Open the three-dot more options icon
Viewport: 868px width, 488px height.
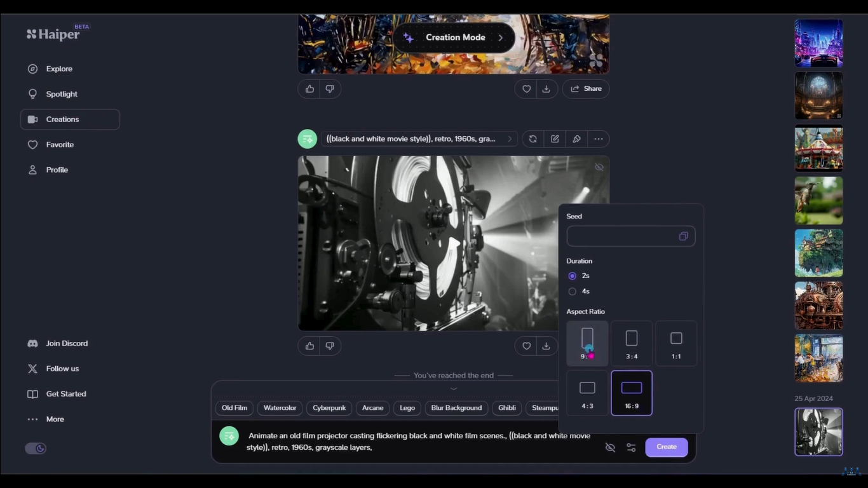click(x=598, y=139)
